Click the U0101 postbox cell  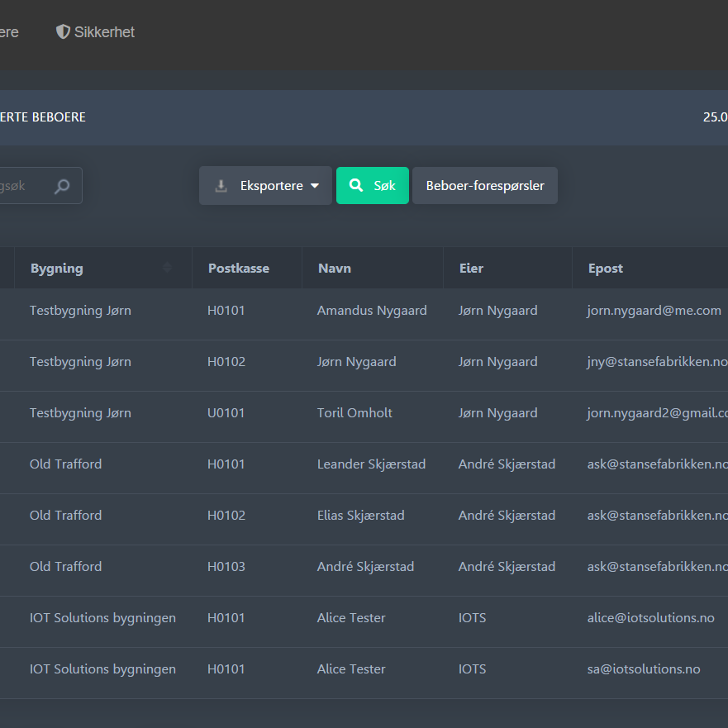tap(226, 412)
